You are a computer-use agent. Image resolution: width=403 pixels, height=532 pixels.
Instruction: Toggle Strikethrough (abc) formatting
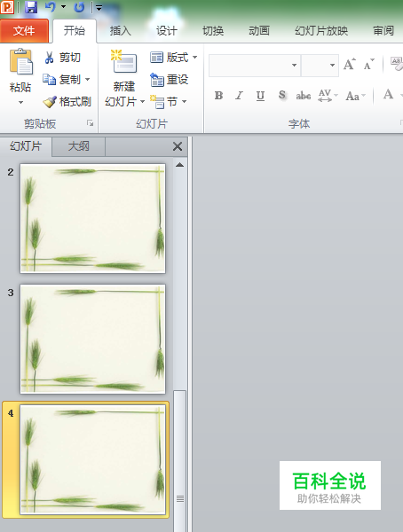[x=303, y=96]
